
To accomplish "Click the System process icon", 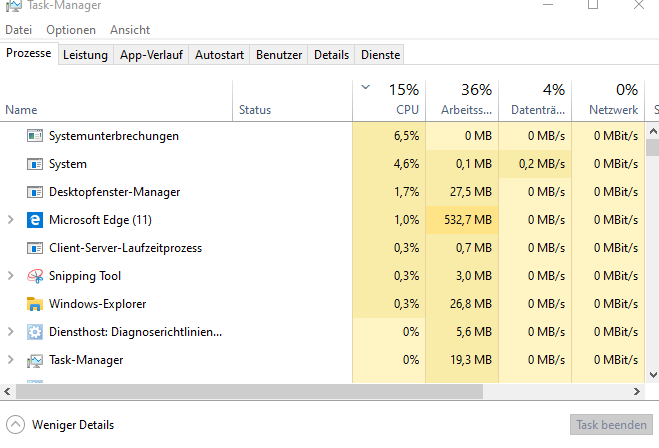I will tap(35, 164).
